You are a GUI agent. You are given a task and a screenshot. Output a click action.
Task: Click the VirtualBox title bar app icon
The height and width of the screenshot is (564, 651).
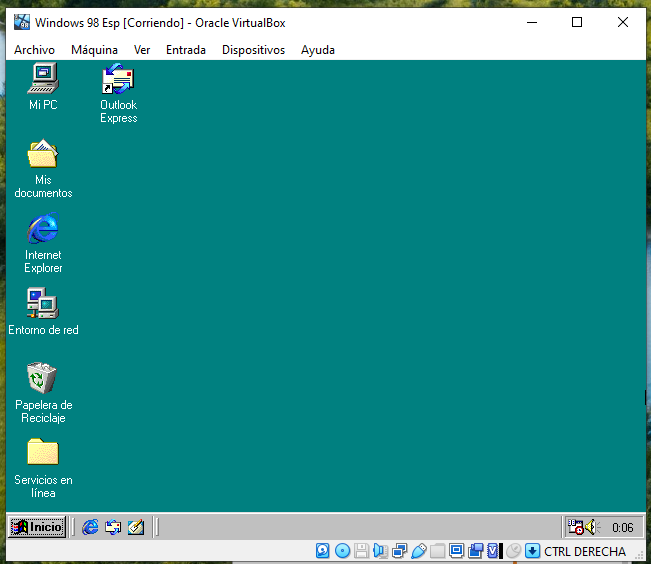click(22, 22)
